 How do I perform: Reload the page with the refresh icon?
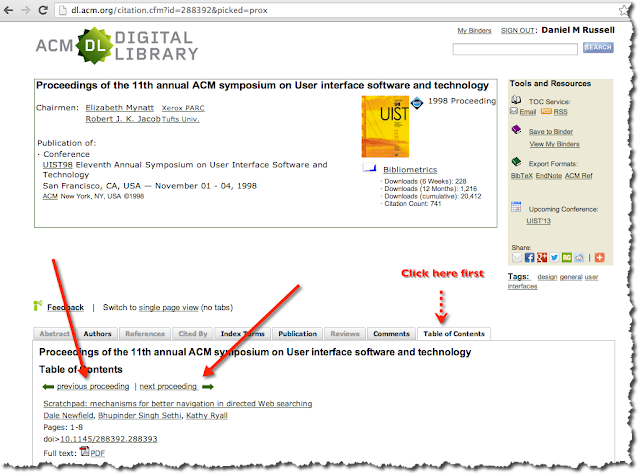point(43,10)
